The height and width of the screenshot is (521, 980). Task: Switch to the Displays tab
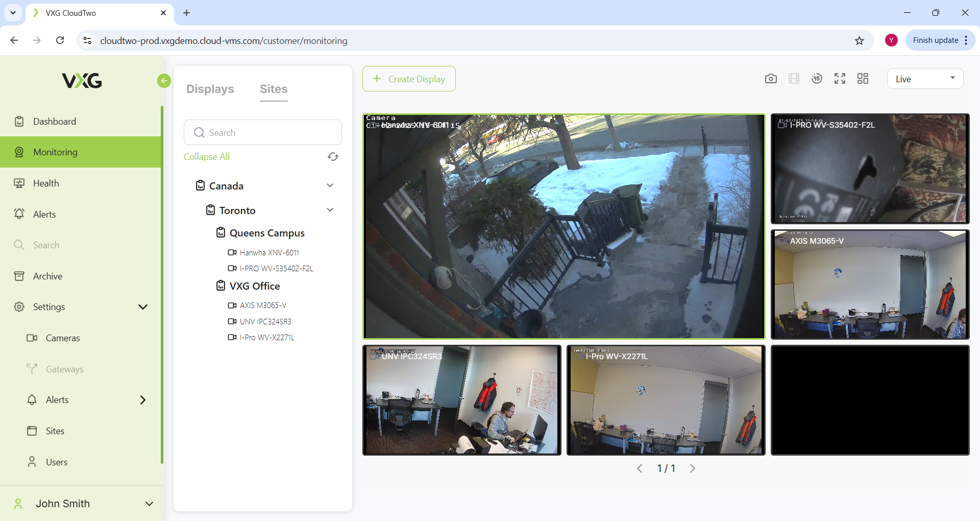click(x=210, y=89)
